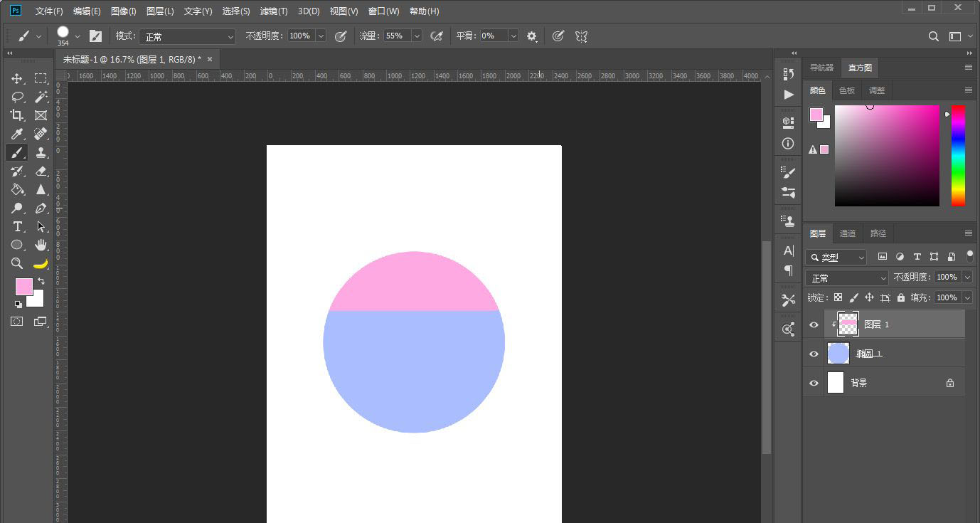Viewport: 980px width, 523px height.
Task: Change screen mode button in toolbox
Action: coord(41,322)
